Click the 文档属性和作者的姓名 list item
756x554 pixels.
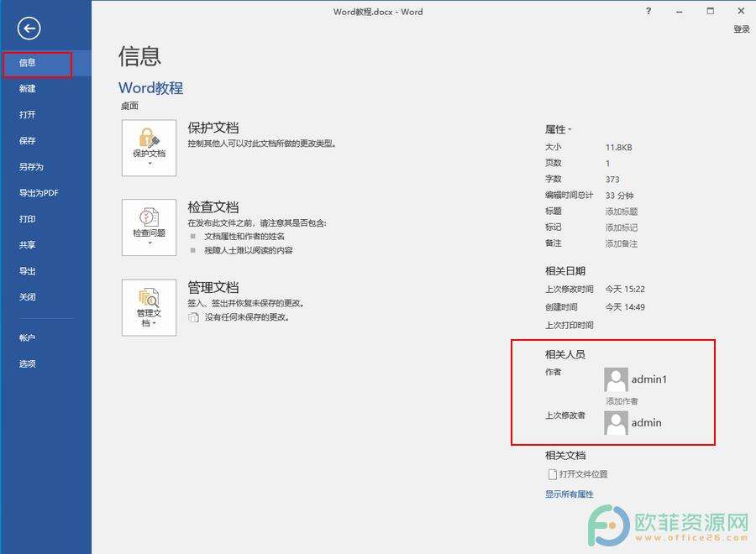[x=244, y=237]
